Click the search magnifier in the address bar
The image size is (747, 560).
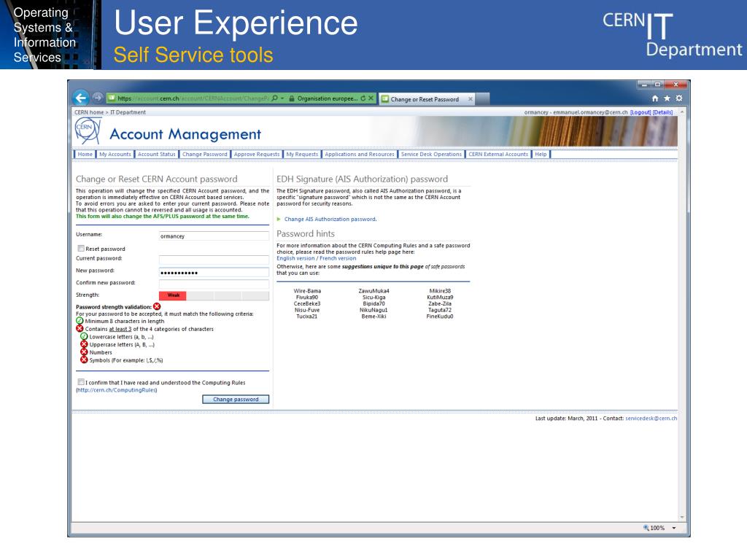[274, 98]
